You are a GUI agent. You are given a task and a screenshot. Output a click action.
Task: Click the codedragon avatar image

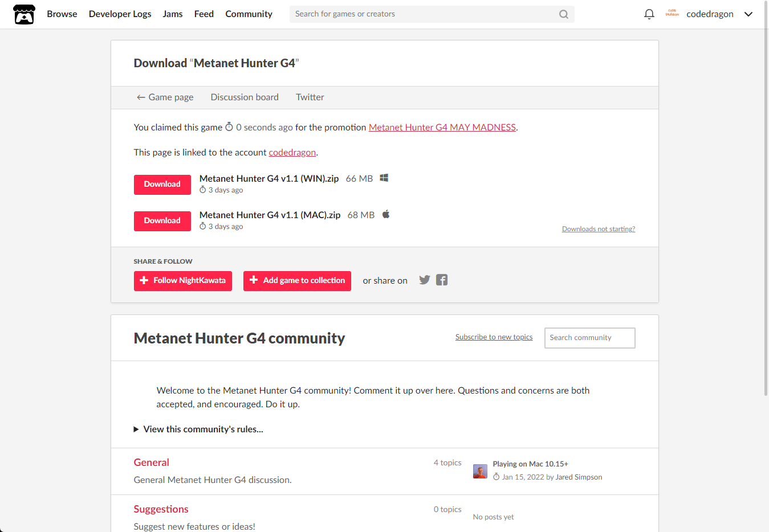tap(672, 14)
